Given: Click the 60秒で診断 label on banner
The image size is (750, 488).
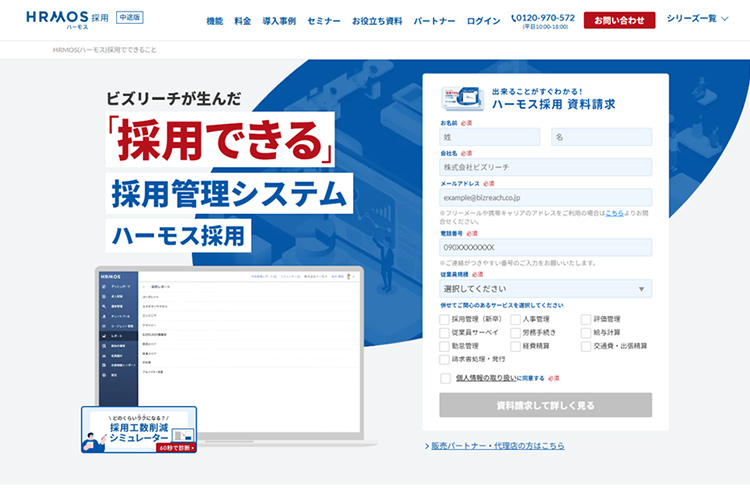Looking at the screenshot, I should 176,448.
